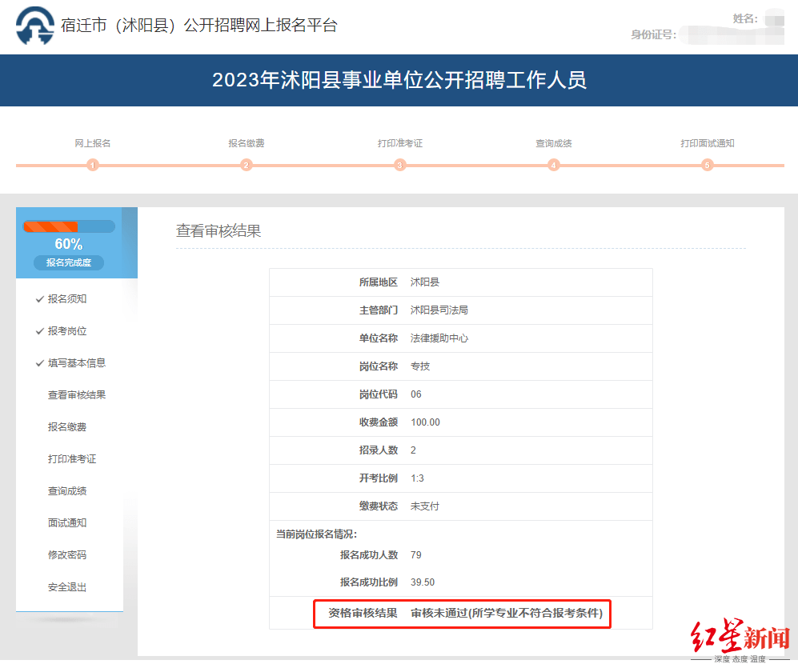Click 安全退出 to log out

point(67,587)
